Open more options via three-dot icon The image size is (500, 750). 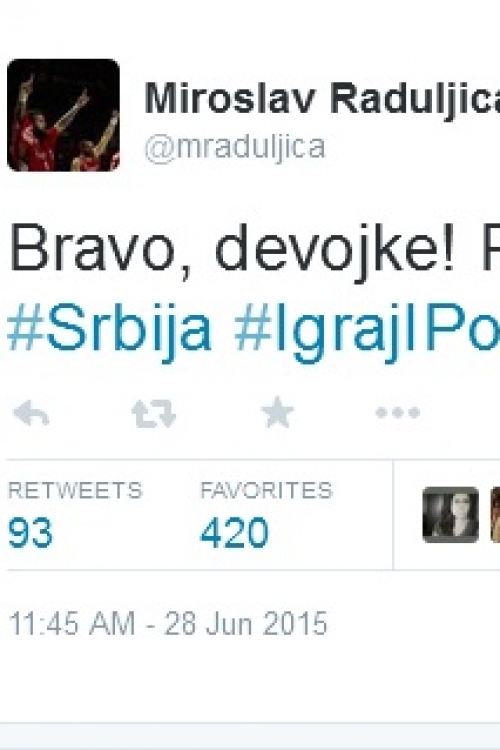coord(398,412)
